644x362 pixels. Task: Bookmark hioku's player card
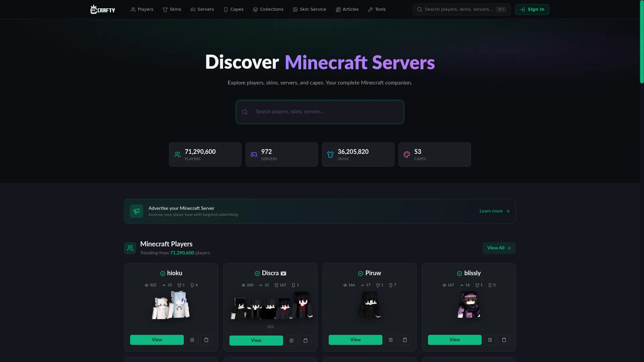click(x=192, y=340)
